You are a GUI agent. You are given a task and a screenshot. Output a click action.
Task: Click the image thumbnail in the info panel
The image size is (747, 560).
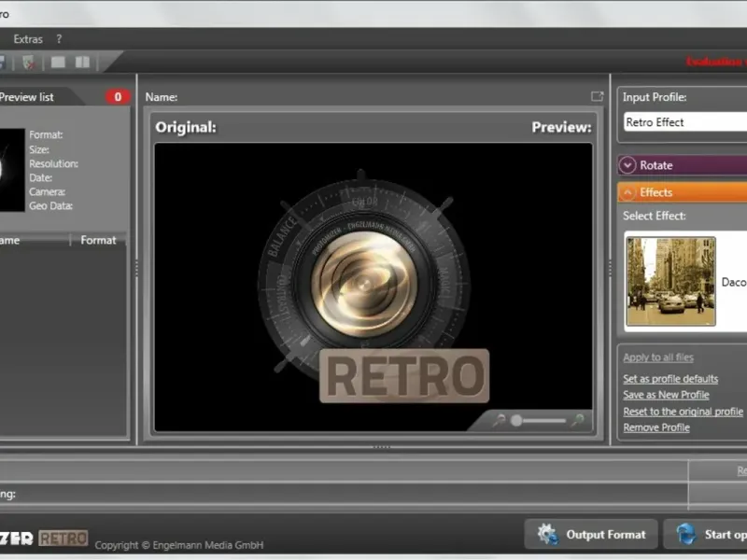click(12, 170)
